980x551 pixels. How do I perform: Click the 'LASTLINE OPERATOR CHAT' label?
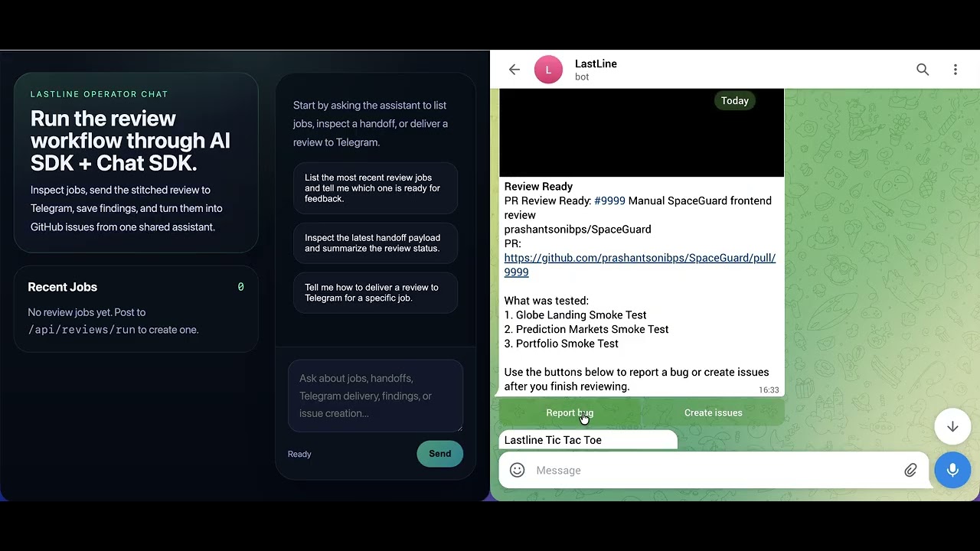[x=100, y=94]
